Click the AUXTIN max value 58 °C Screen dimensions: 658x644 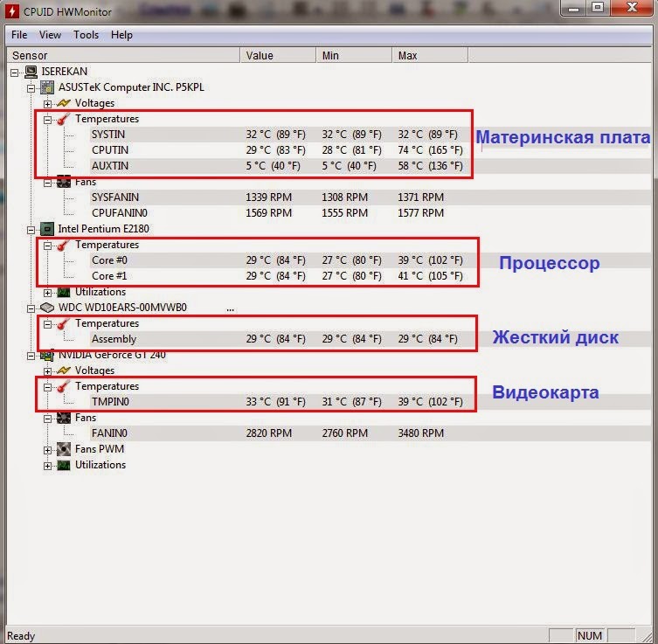pyautogui.click(x=430, y=166)
